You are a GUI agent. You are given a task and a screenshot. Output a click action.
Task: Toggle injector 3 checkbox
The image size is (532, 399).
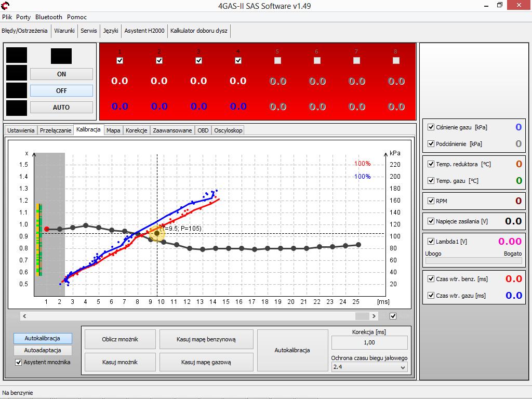199,60
